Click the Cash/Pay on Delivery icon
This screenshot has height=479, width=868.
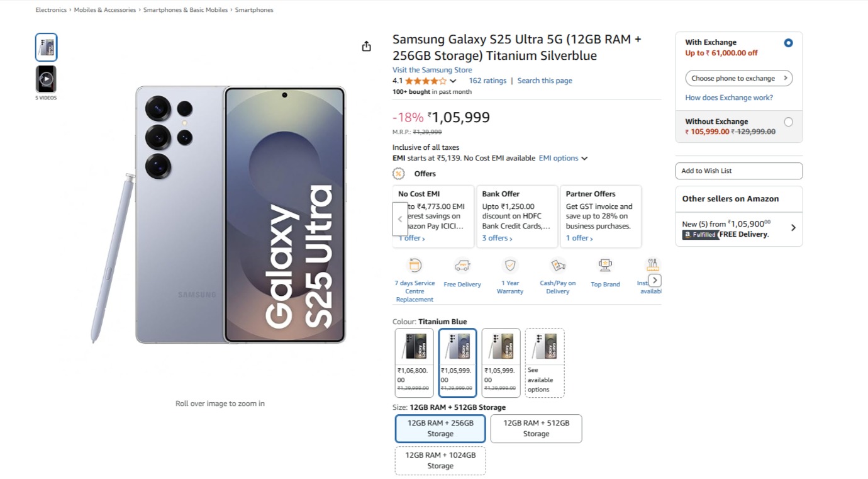(557, 266)
